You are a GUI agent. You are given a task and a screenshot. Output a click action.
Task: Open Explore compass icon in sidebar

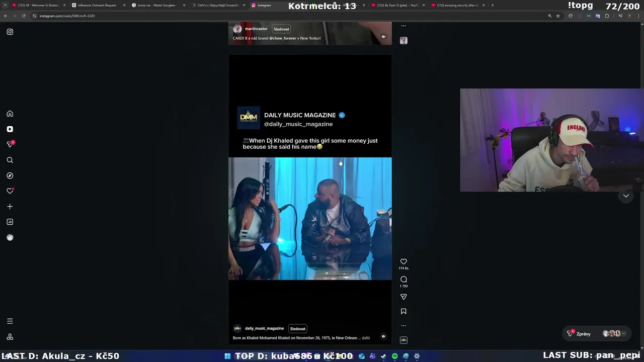(x=10, y=175)
